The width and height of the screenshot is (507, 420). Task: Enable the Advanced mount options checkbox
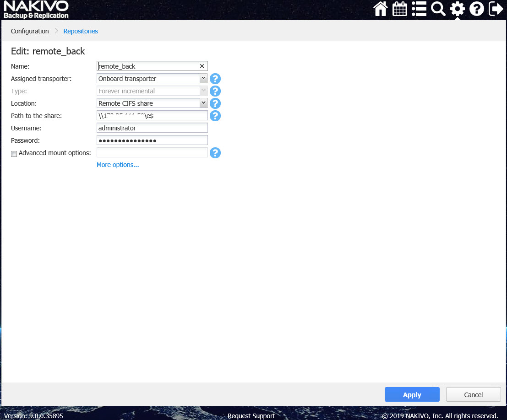[14, 154]
